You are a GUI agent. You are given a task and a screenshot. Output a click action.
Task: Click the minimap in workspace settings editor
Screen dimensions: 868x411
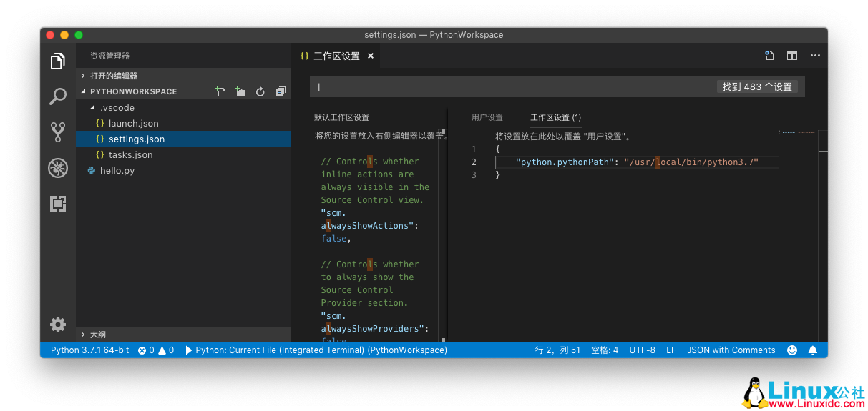tap(798, 133)
